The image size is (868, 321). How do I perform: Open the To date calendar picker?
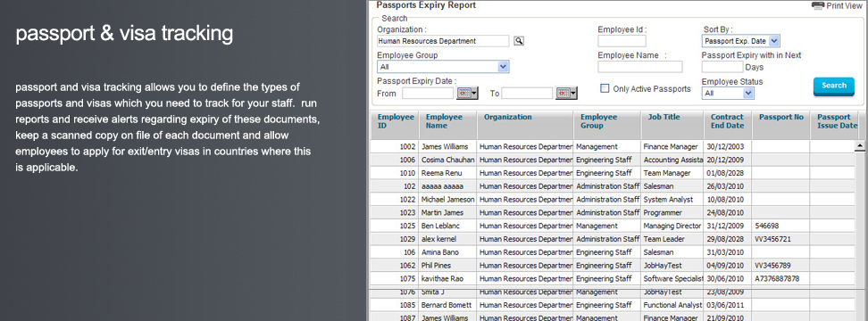point(566,94)
